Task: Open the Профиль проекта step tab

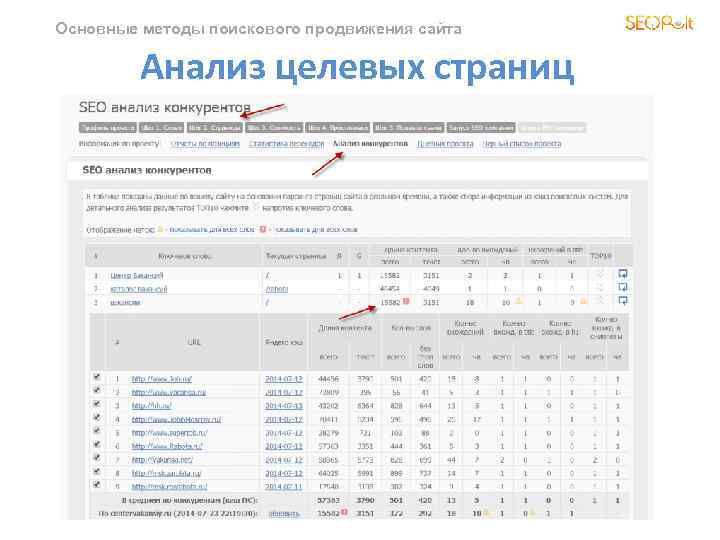Action: coord(108,128)
